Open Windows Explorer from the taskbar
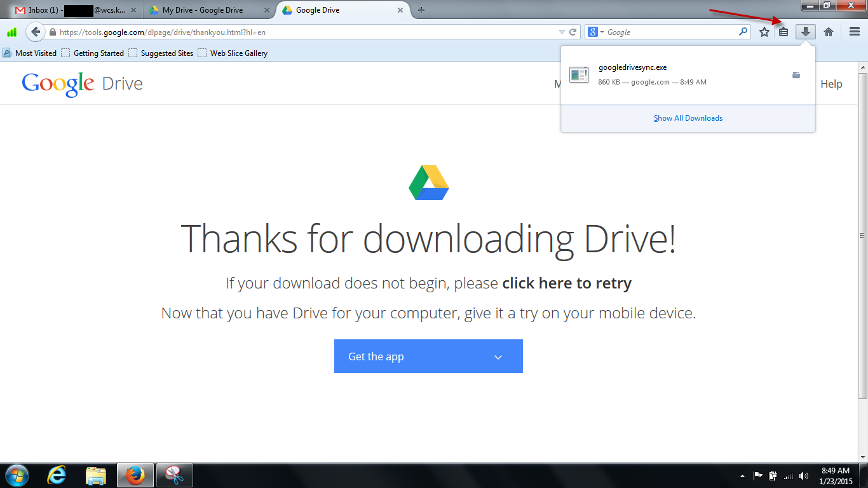868x488 pixels. [x=96, y=475]
